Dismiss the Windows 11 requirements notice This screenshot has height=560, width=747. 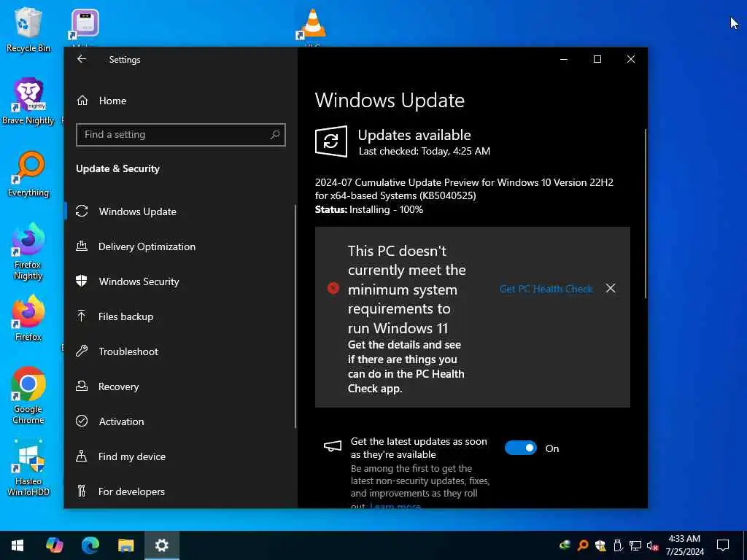[x=611, y=288]
